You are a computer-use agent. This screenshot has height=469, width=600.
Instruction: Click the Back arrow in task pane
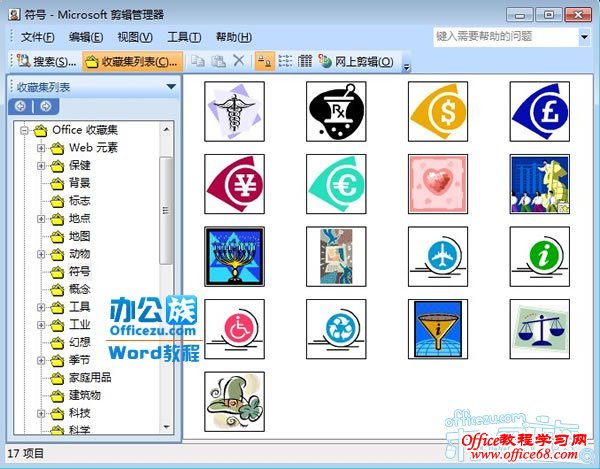coord(20,106)
